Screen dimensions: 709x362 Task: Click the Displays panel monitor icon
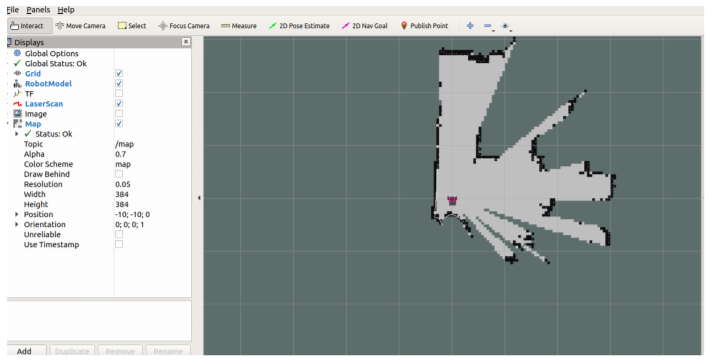point(9,42)
